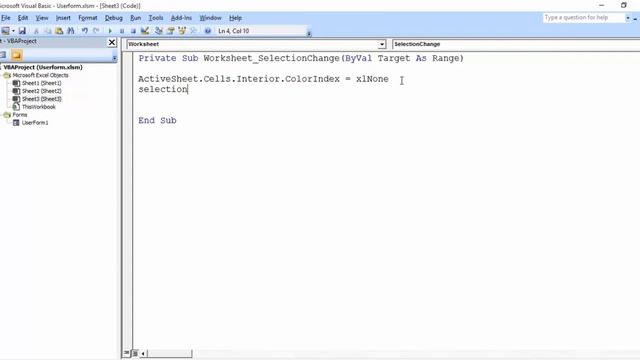Open the Add-Ins menu
The height and width of the screenshot is (360, 640).
pos(181,18)
